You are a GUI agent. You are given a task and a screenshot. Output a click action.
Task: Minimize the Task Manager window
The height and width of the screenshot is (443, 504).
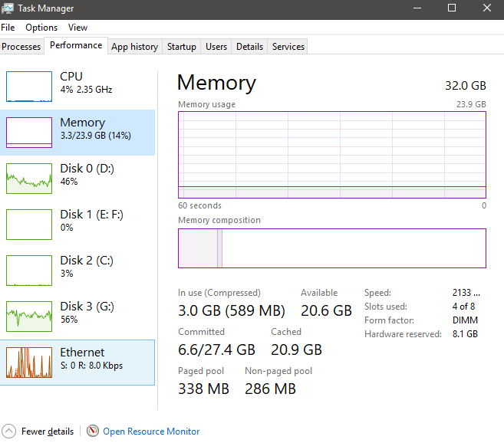417,8
